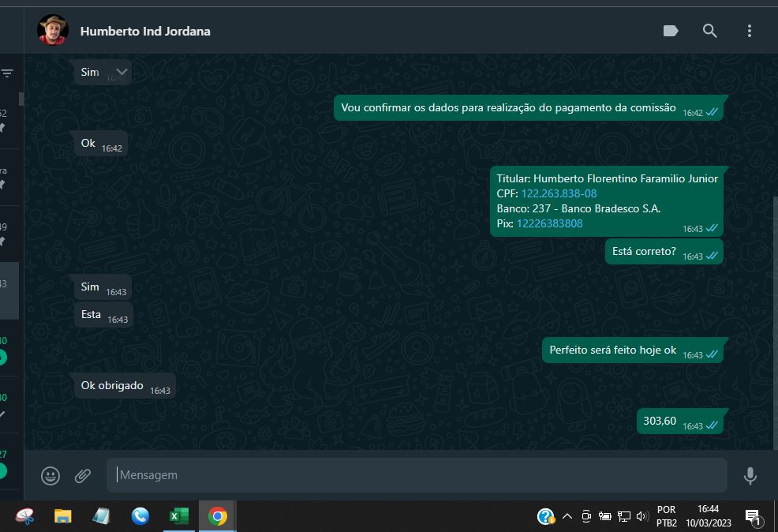Screen dimensions: 778x532
Task: Click the CPF number link 122.263.838-08
Action: click(559, 193)
